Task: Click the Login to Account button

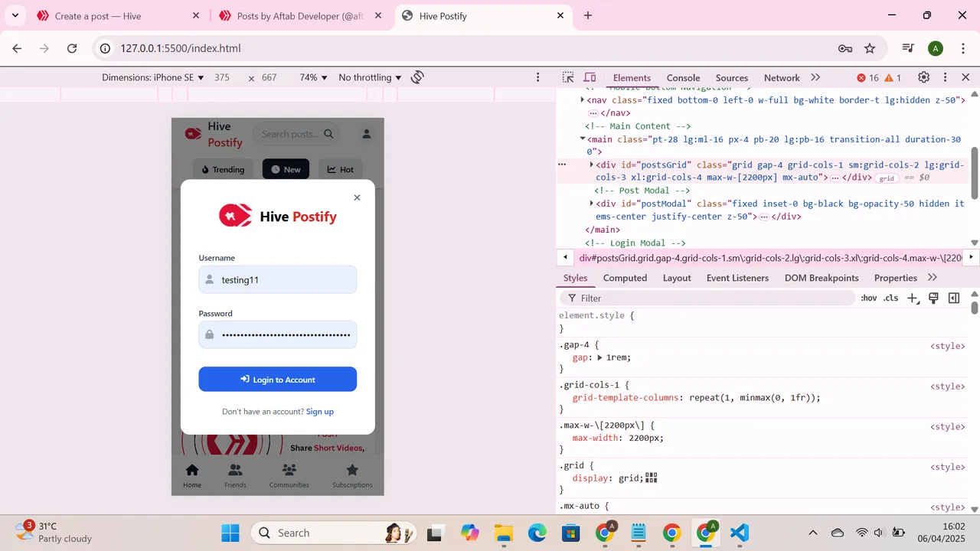Action: click(278, 380)
